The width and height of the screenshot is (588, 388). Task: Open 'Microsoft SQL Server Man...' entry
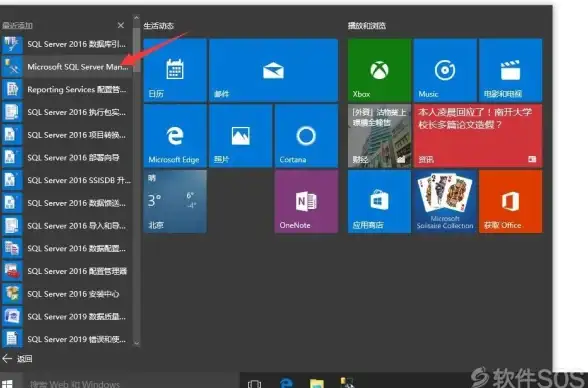[x=66, y=67]
